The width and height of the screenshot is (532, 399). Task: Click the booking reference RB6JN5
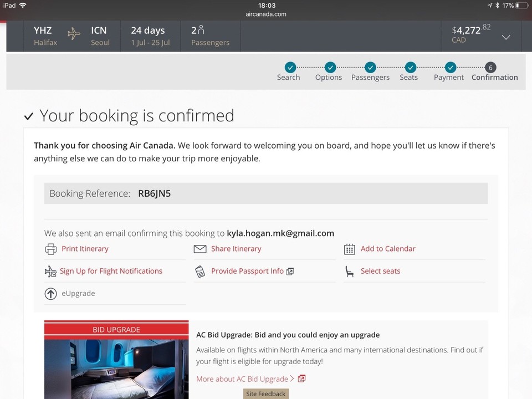[155, 193]
